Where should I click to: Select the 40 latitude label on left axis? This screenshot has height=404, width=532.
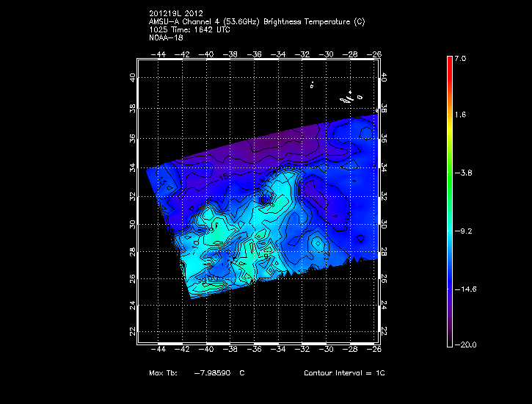(x=133, y=78)
